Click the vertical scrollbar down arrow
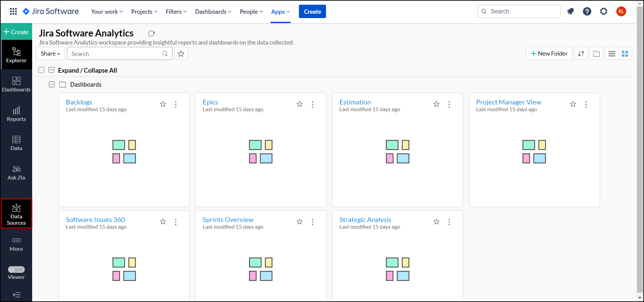 tap(640, 297)
